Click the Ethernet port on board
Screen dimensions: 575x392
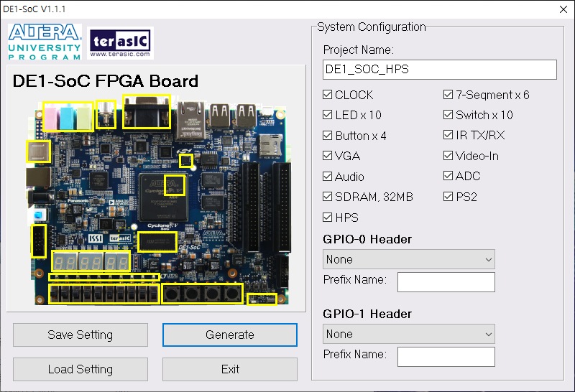pos(190,121)
